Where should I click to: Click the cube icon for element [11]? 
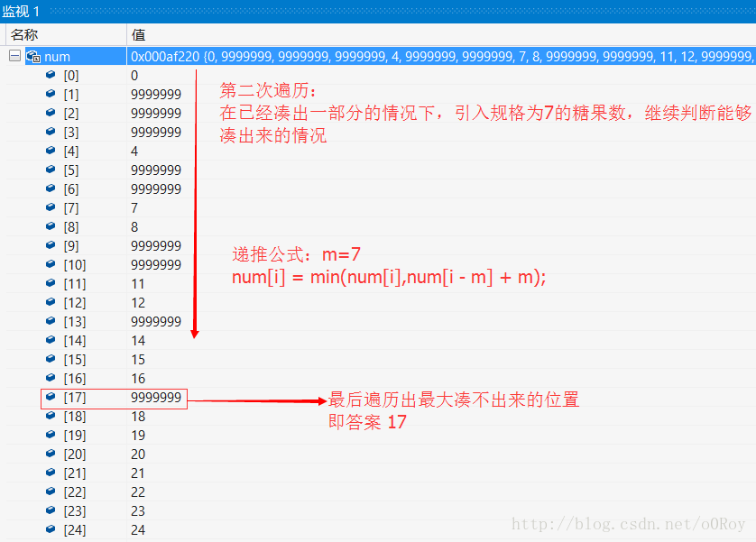[x=51, y=283]
